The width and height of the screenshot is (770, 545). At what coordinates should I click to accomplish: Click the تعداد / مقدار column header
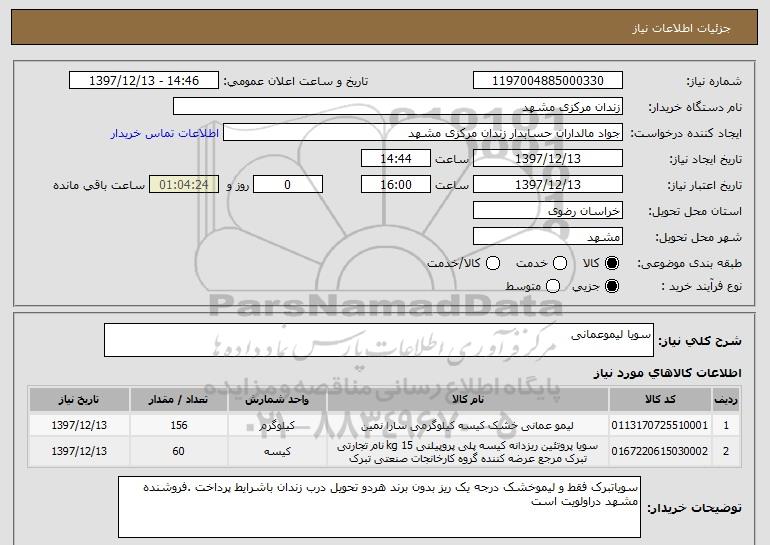tap(179, 400)
